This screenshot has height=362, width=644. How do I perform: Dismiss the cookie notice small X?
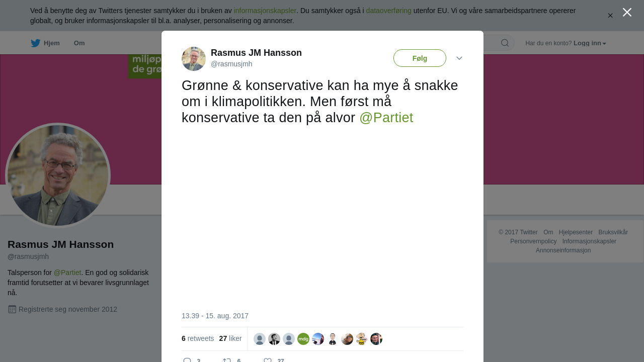[610, 16]
